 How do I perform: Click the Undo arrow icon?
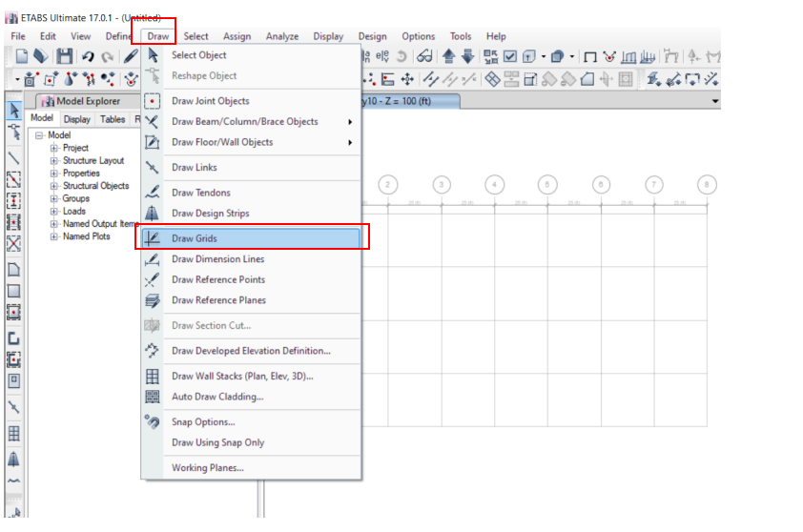coord(88,56)
